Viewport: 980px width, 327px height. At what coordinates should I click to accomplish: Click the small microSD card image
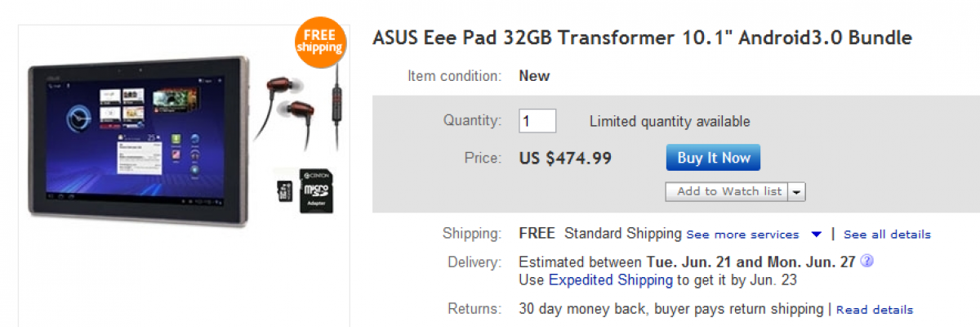click(285, 191)
